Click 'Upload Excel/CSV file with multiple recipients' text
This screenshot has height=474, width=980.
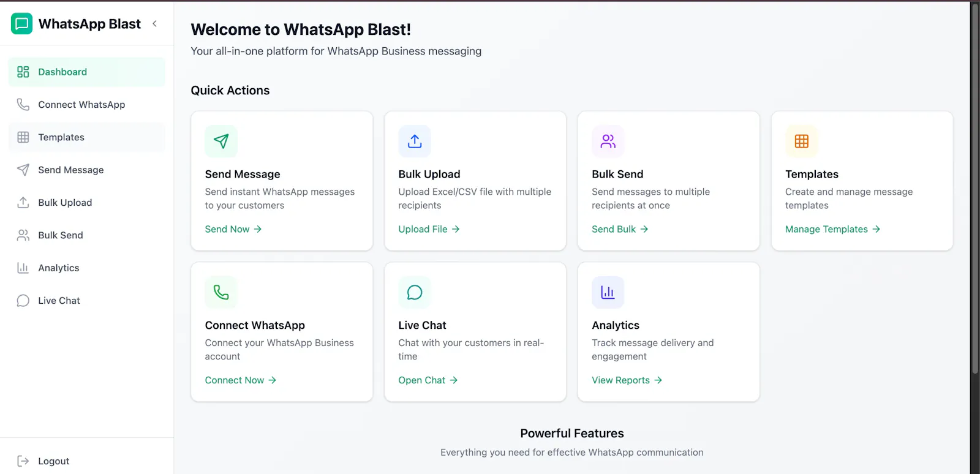coord(475,198)
